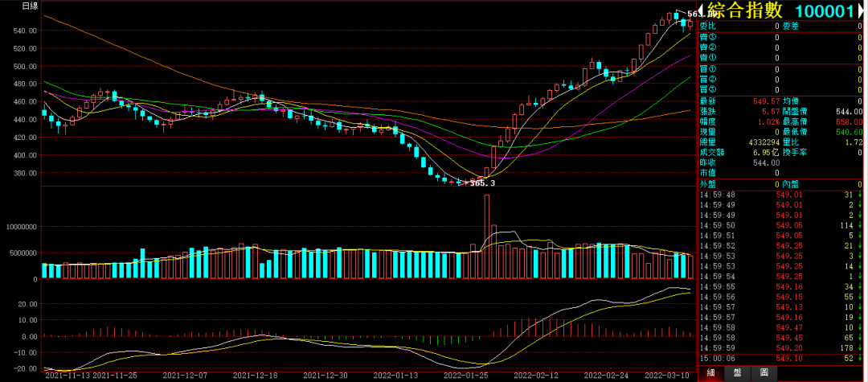
Task: Click tick volume 178
Action: (845, 347)
